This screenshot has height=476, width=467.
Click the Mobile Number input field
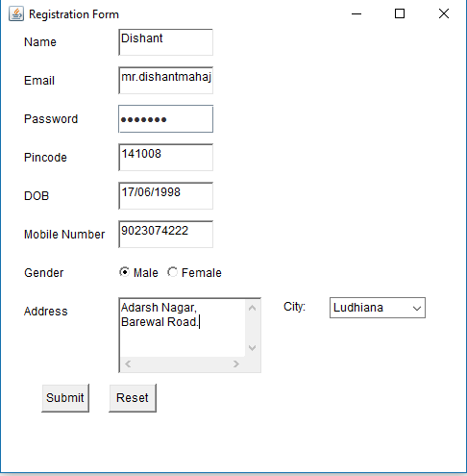pos(165,235)
